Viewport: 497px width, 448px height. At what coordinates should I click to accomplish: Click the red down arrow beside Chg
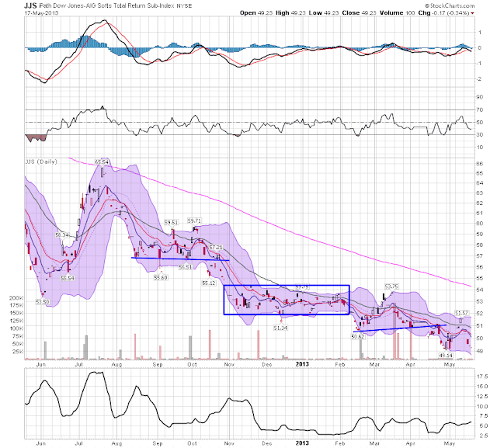(473, 13)
